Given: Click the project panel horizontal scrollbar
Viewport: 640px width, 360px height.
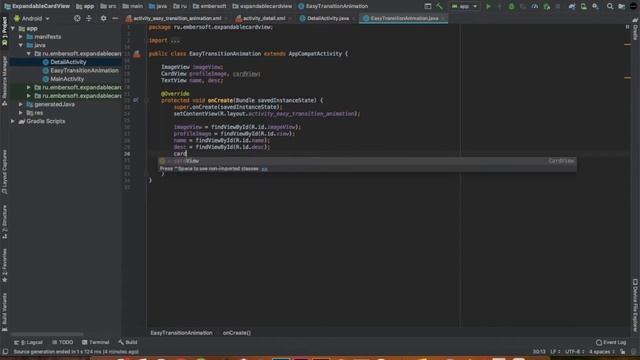Looking at the screenshot, I should (x=47, y=334).
